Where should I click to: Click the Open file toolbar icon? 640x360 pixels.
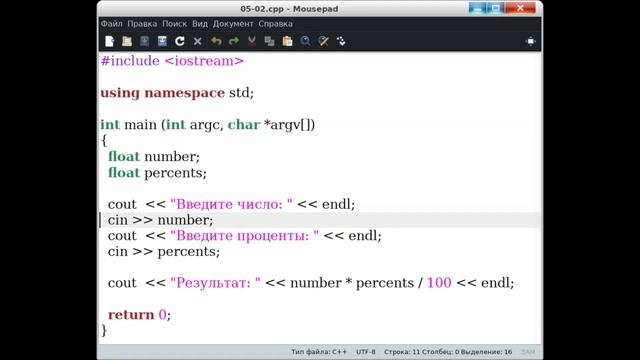[127, 41]
